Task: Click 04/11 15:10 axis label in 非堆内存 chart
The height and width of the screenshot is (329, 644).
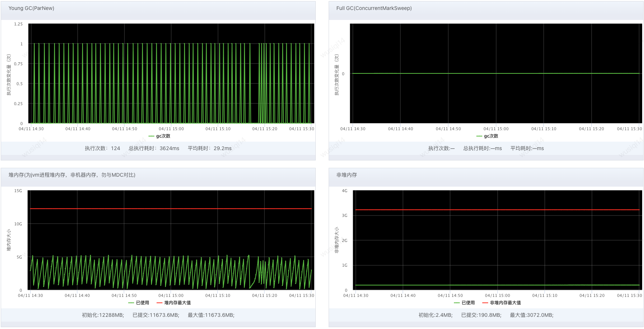Action: pyautogui.click(x=545, y=295)
